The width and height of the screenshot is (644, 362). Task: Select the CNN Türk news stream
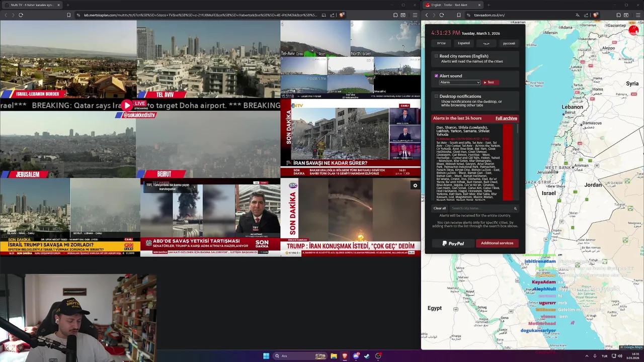click(70, 217)
